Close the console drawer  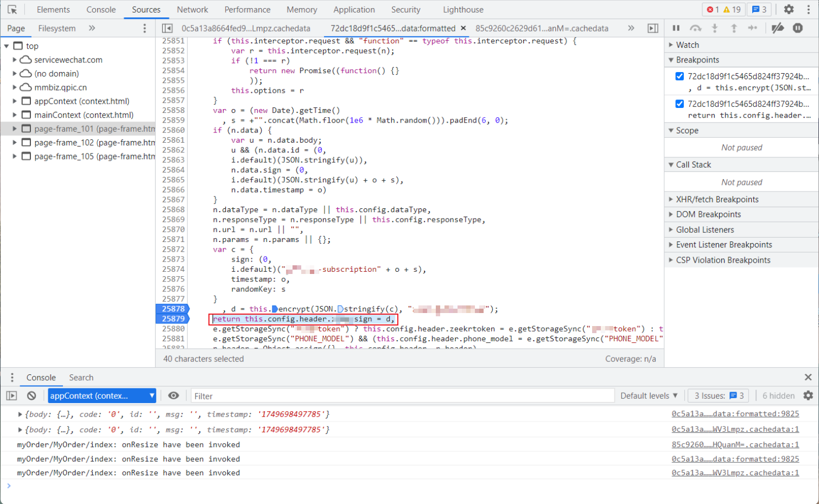[x=808, y=377]
